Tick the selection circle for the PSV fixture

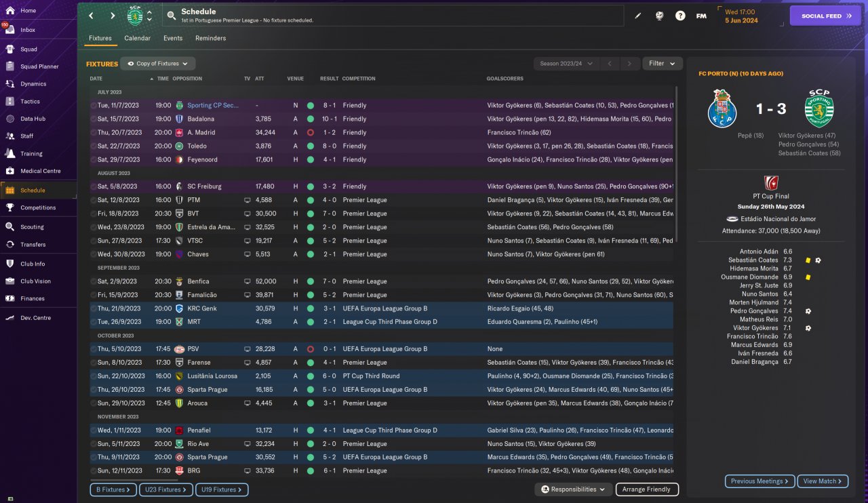click(x=94, y=349)
